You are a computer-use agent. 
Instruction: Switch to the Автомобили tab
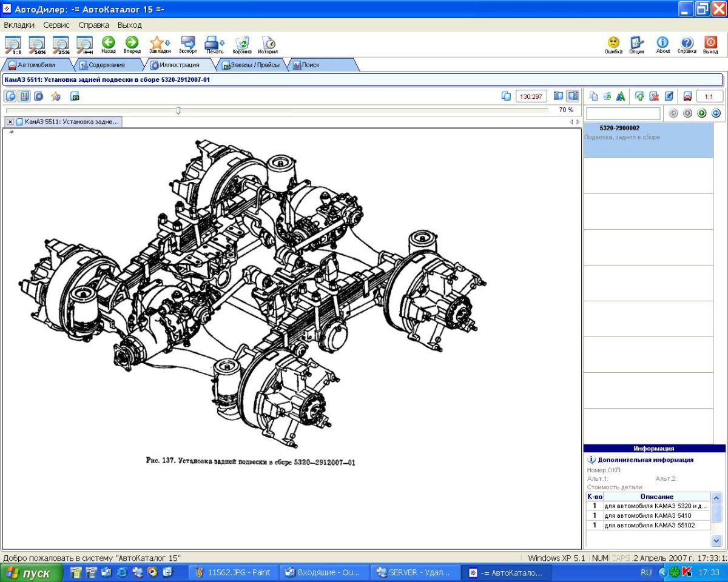tap(36, 65)
